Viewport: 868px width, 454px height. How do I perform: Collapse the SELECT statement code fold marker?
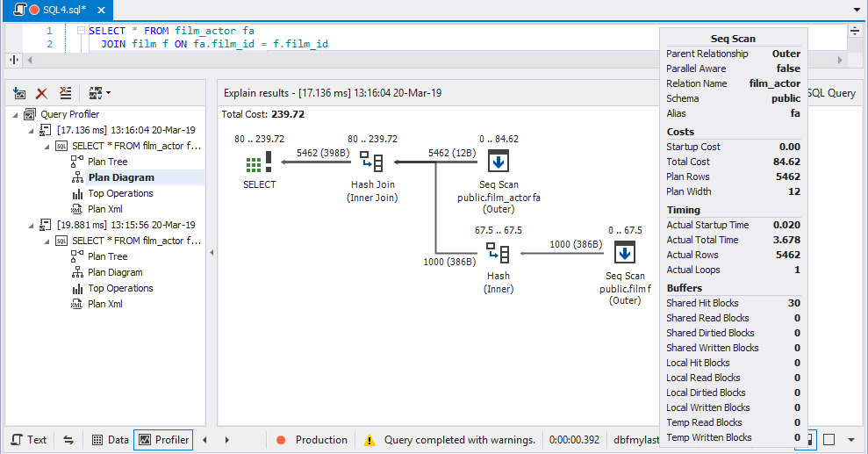point(81,31)
